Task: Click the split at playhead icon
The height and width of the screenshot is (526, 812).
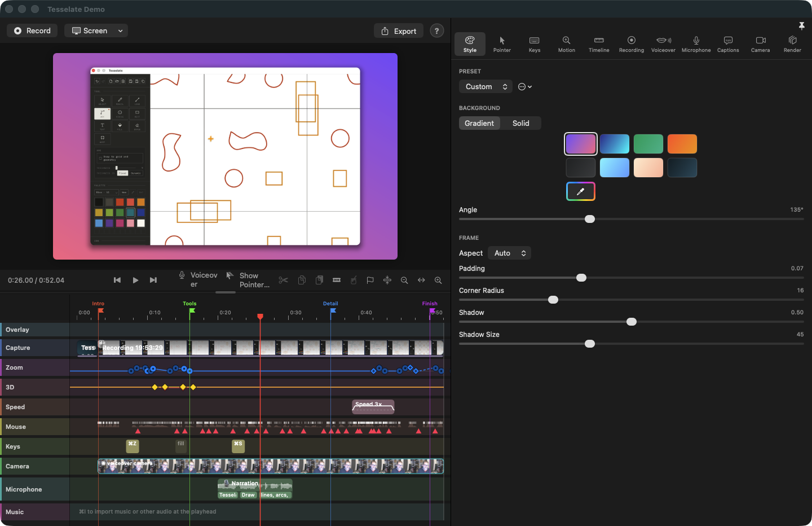Action: (x=387, y=280)
